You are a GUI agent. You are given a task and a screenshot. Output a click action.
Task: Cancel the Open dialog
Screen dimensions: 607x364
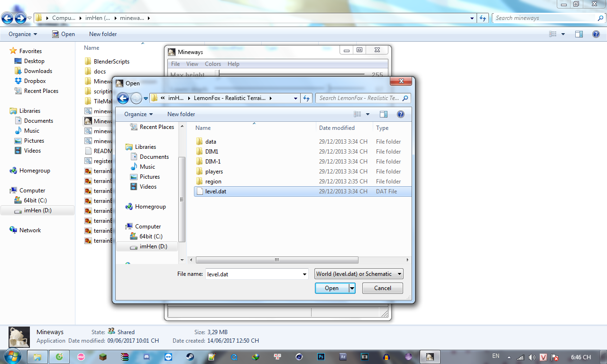pos(383,288)
